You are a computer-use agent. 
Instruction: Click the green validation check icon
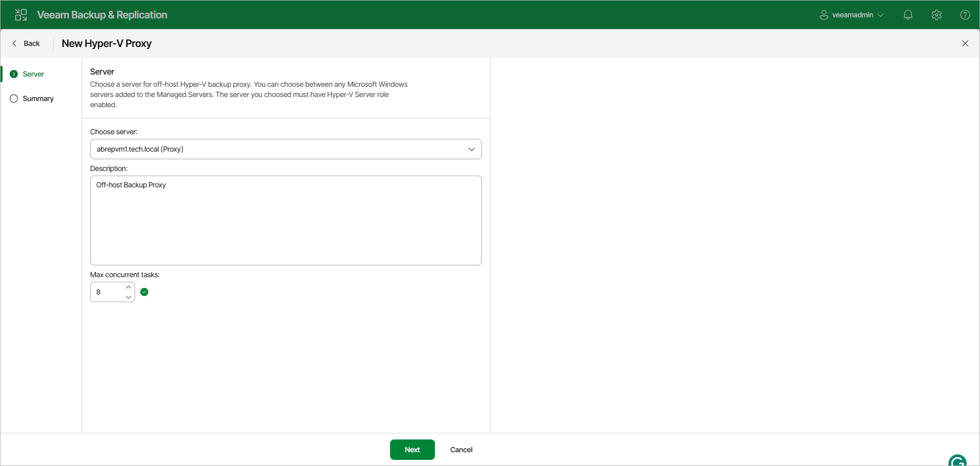pyautogui.click(x=144, y=292)
